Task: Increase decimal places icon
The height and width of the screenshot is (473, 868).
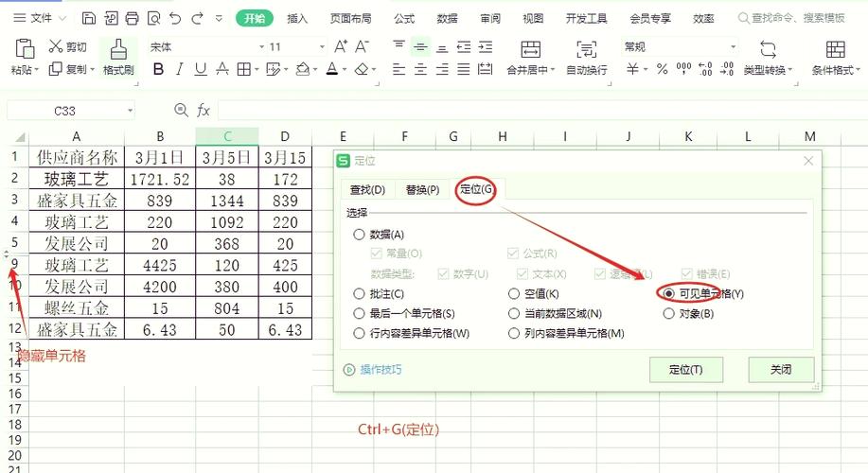Action: (705, 69)
